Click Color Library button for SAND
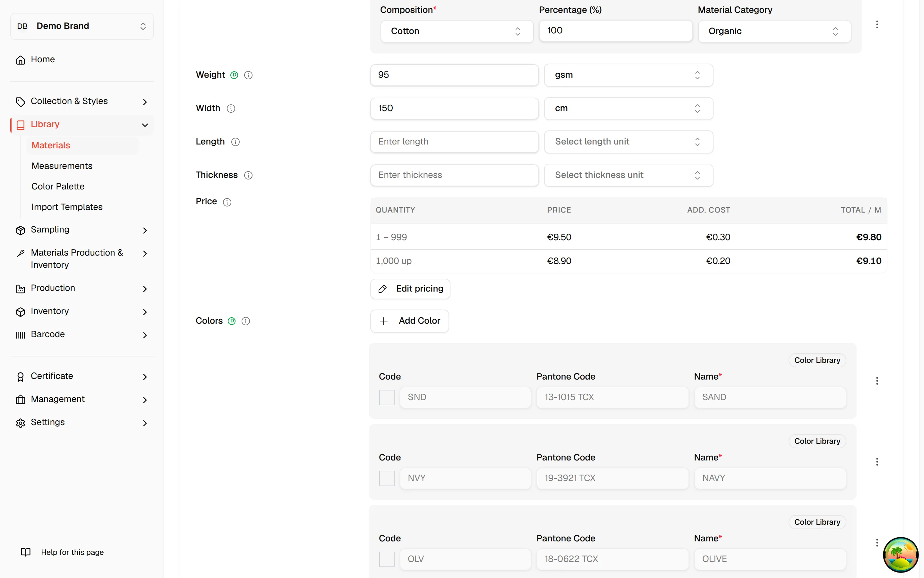This screenshot has height=578, width=924. point(817,361)
